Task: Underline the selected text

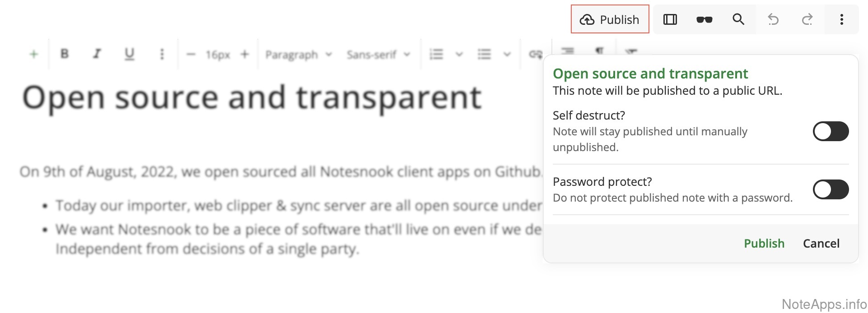Action: click(129, 54)
